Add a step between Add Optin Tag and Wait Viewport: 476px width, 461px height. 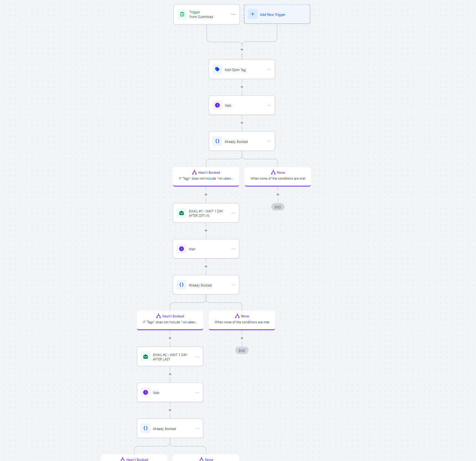tap(242, 87)
